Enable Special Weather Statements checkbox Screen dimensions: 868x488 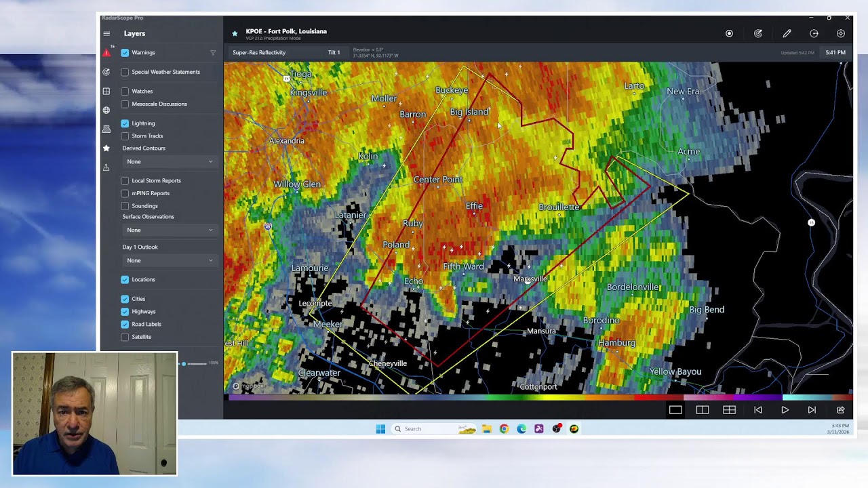[125, 72]
